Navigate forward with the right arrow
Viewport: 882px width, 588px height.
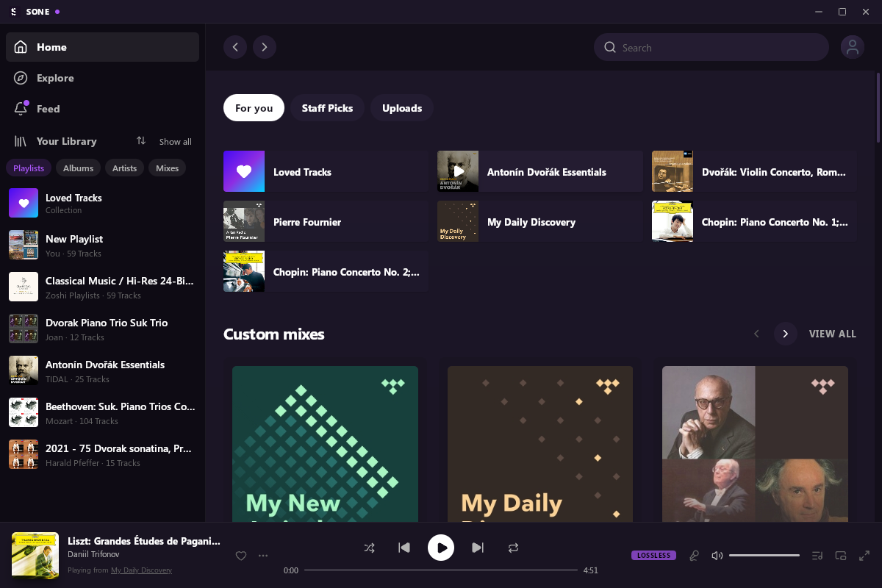pyautogui.click(x=265, y=47)
